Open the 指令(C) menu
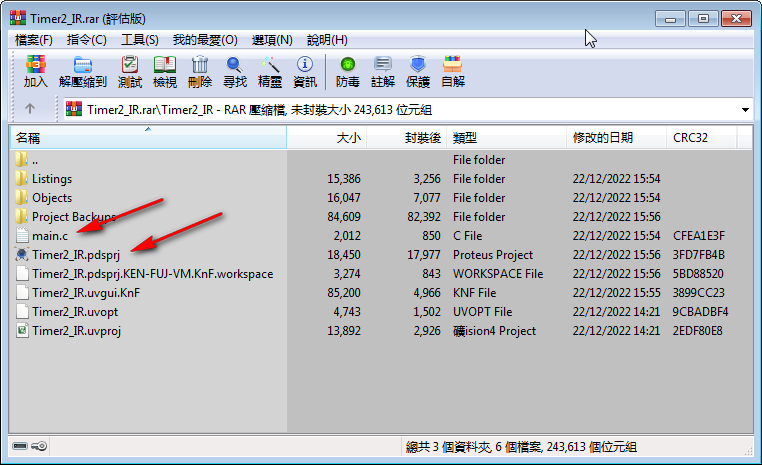 87,40
